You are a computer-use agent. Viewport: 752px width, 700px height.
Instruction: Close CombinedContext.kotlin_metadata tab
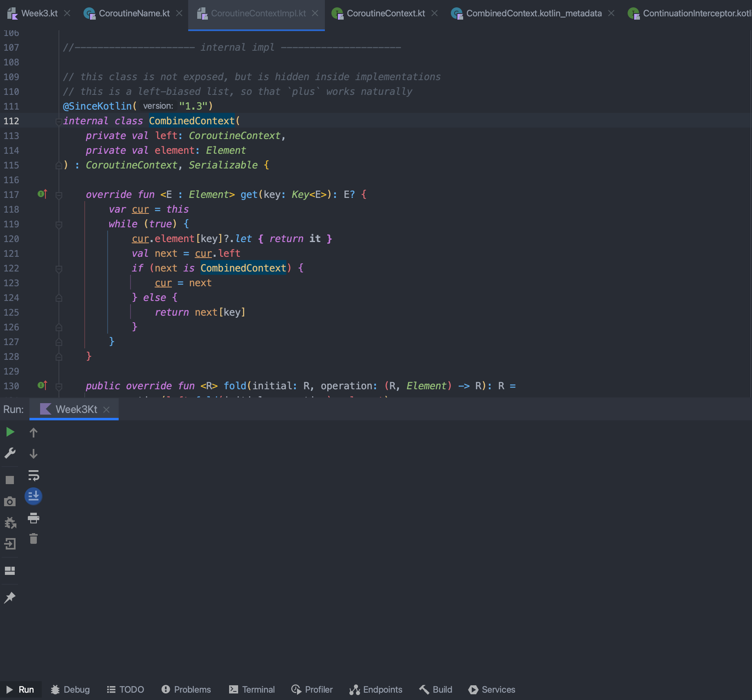pos(611,13)
